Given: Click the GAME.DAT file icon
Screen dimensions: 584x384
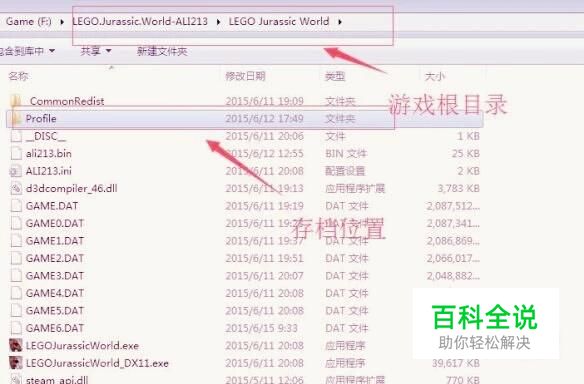Looking at the screenshot, I should [16, 206].
